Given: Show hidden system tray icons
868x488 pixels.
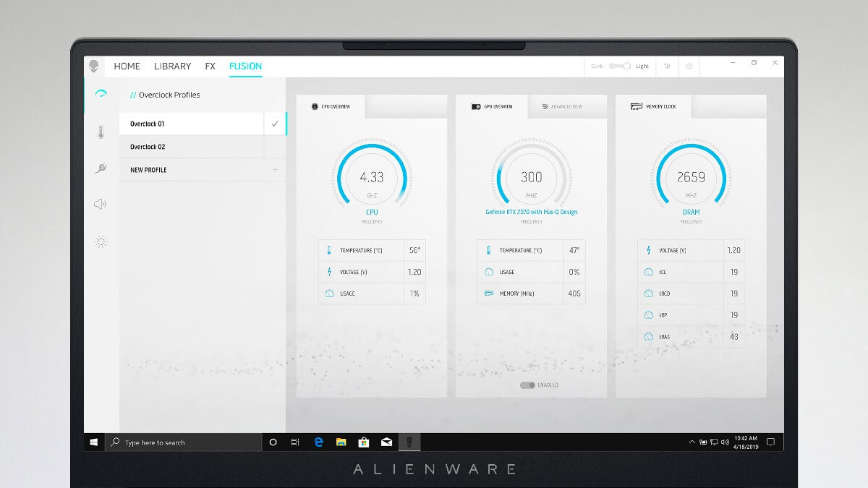Looking at the screenshot, I should (x=692, y=442).
